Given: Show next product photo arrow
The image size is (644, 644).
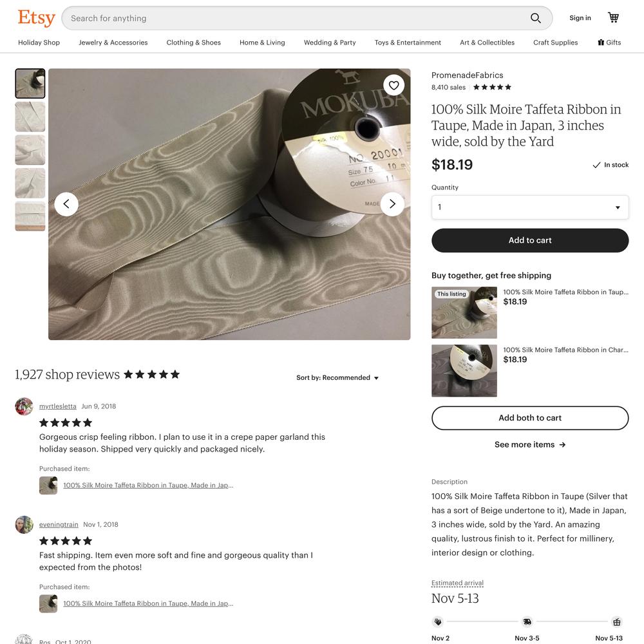Looking at the screenshot, I should [x=392, y=204].
